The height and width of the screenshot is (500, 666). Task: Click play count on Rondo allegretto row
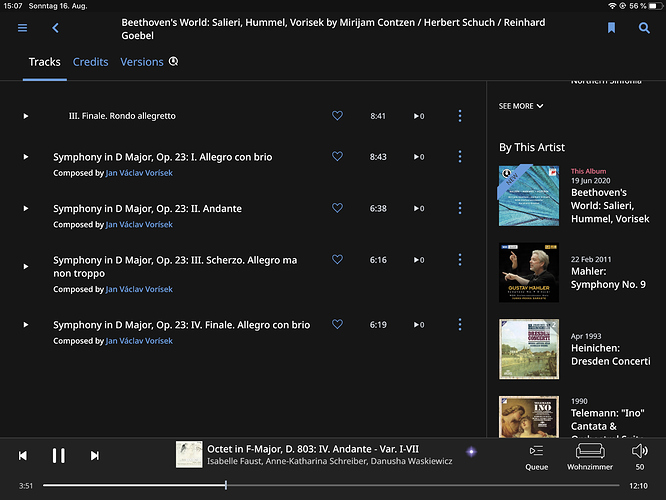tap(419, 116)
